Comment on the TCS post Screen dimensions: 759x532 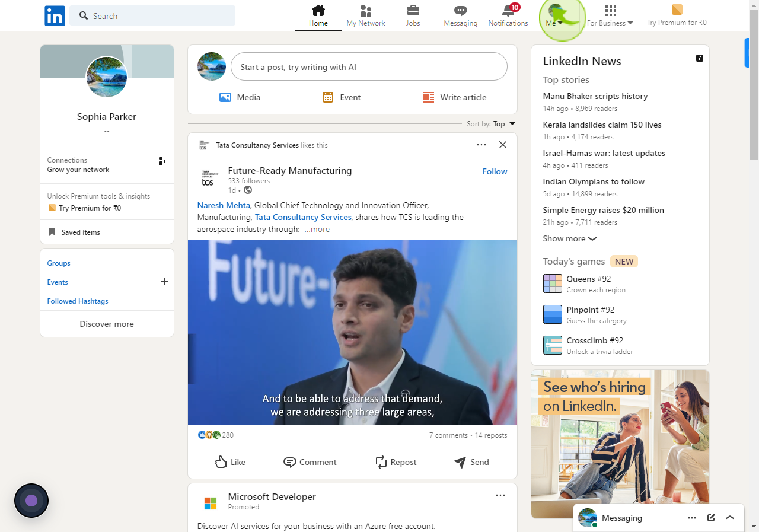pyautogui.click(x=310, y=462)
